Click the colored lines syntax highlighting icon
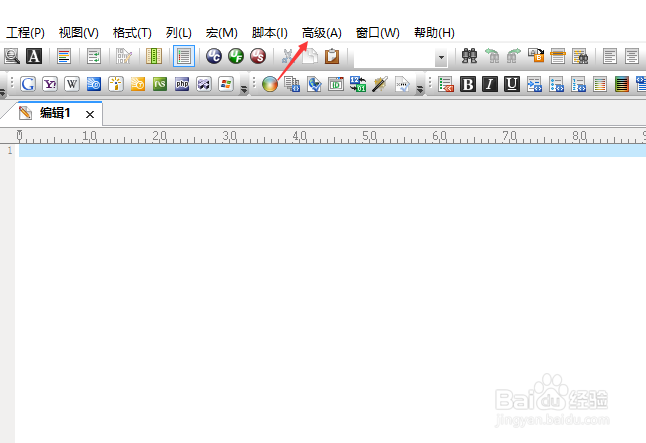The image size is (646, 443). pos(64,56)
